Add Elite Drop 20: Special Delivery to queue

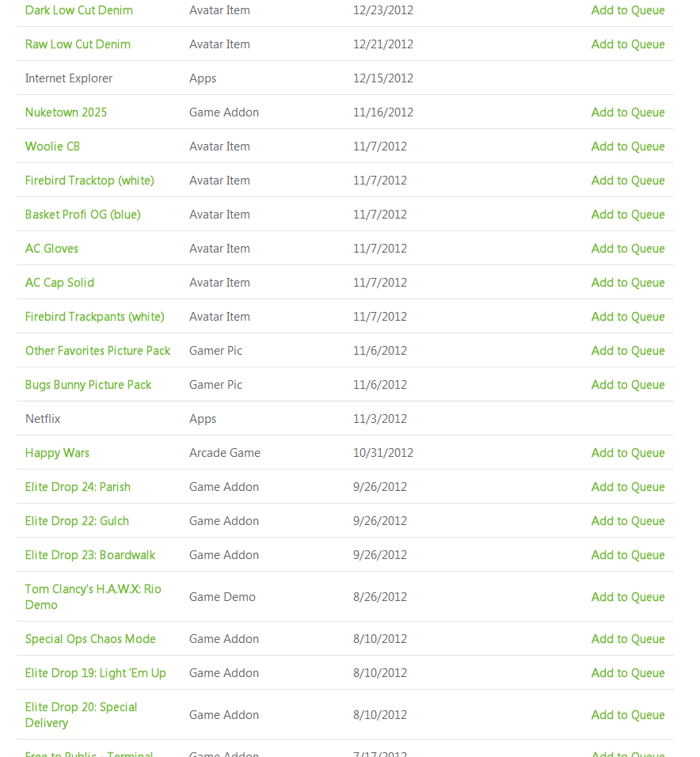(627, 715)
